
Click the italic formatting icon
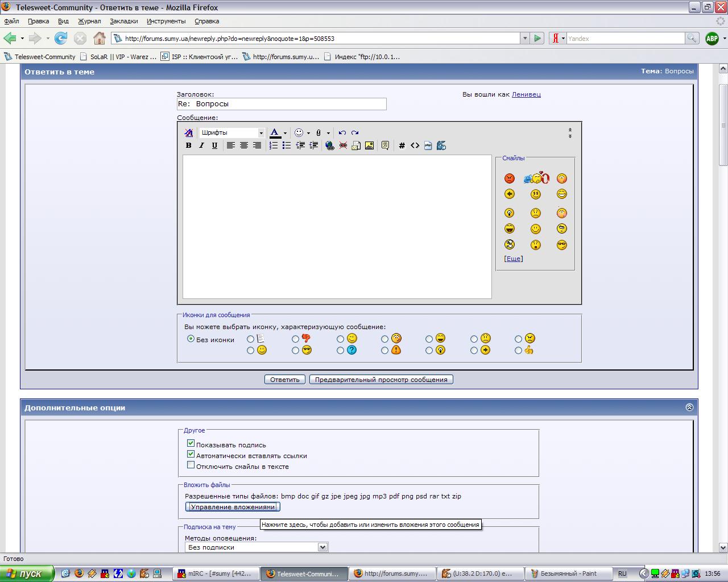(201, 145)
